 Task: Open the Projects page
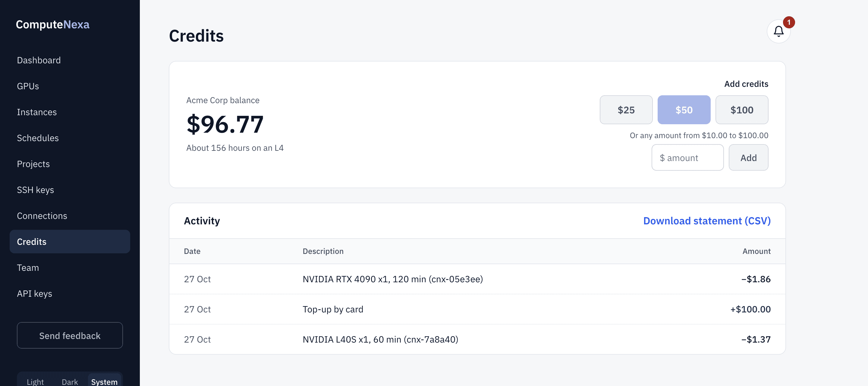[70, 164]
